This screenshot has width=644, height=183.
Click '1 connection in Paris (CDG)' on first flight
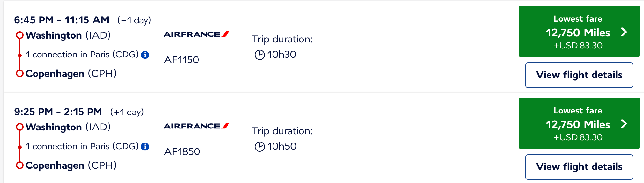pyautogui.click(x=82, y=55)
